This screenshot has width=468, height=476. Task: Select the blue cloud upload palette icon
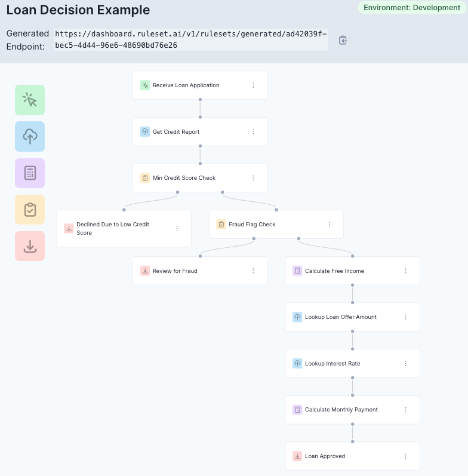point(30,136)
